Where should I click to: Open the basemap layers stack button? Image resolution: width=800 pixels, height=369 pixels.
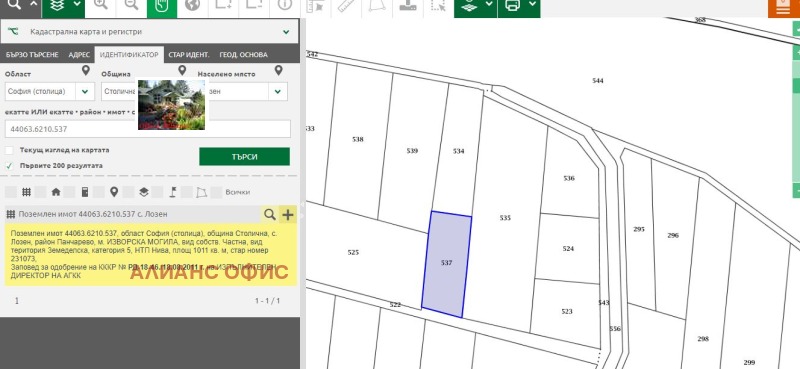tap(469, 5)
